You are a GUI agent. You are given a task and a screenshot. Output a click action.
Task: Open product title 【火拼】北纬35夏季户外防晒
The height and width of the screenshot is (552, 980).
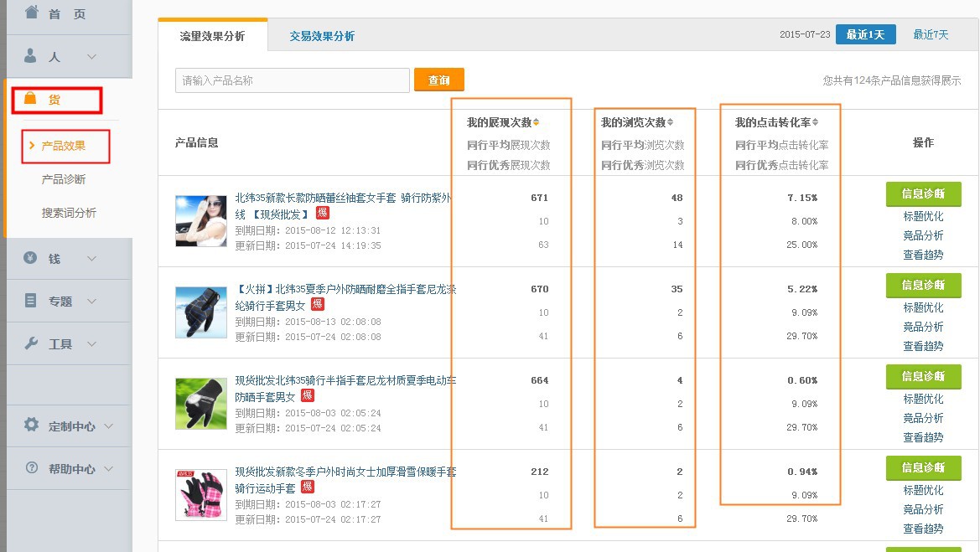click(345, 297)
